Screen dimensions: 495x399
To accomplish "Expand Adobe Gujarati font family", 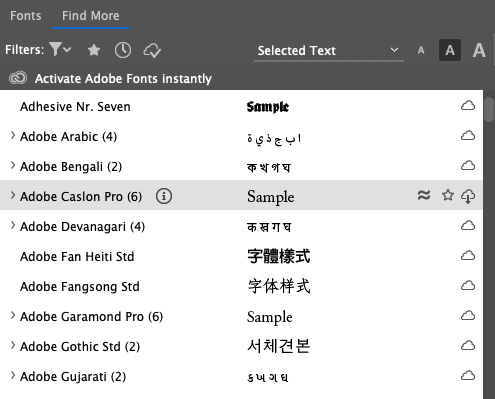I will point(13,375).
